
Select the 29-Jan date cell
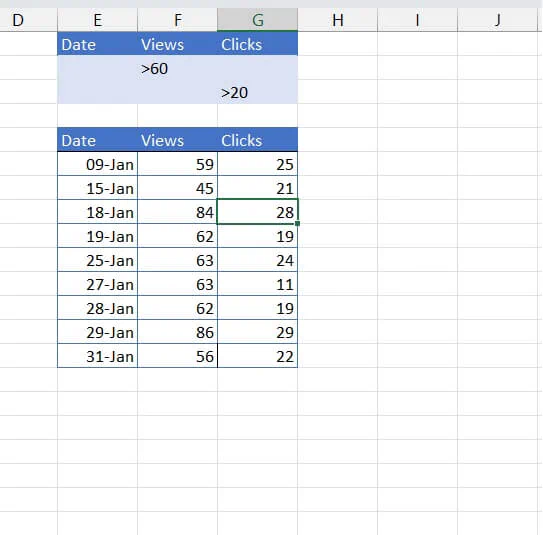pos(97,332)
